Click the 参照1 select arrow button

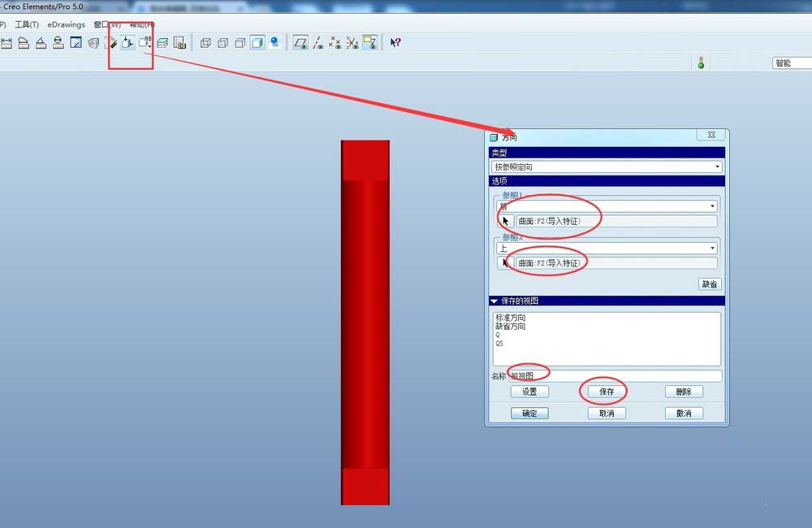[505, 221]
